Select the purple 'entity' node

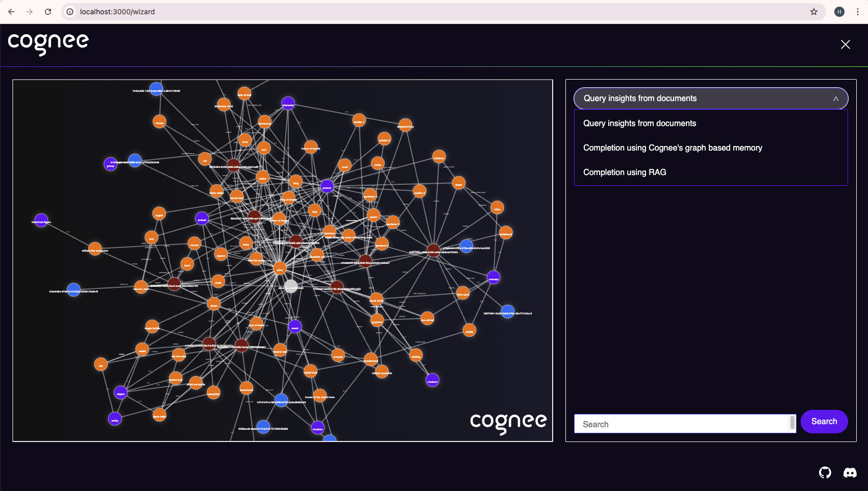pyautogui.click(x=115, y=419)
